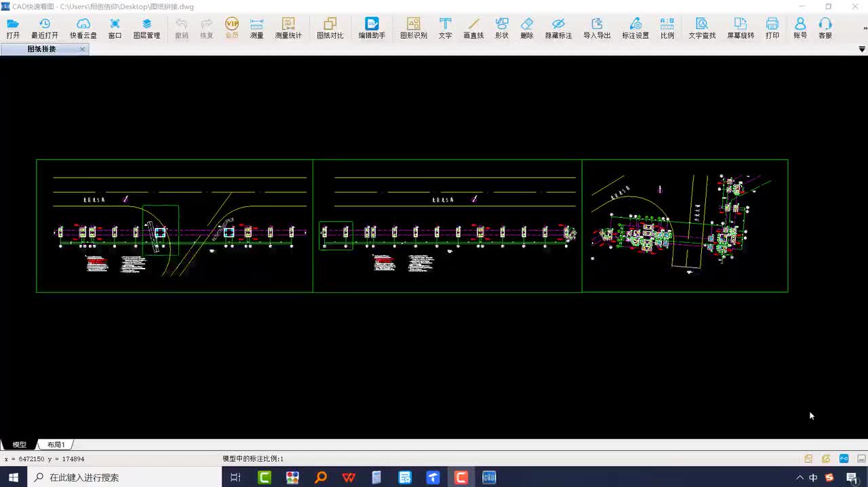
Task: Contact 客服 customer service
Action: (825, 28)
